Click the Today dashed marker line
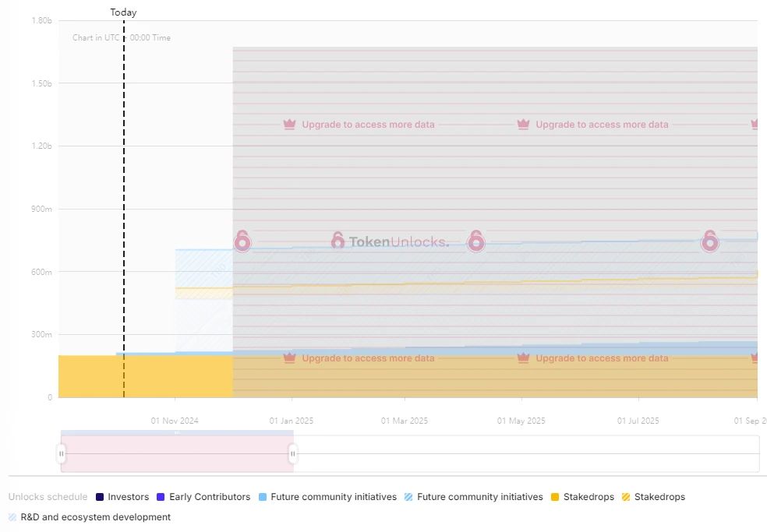The image size is (767, 532). [124, 195]
